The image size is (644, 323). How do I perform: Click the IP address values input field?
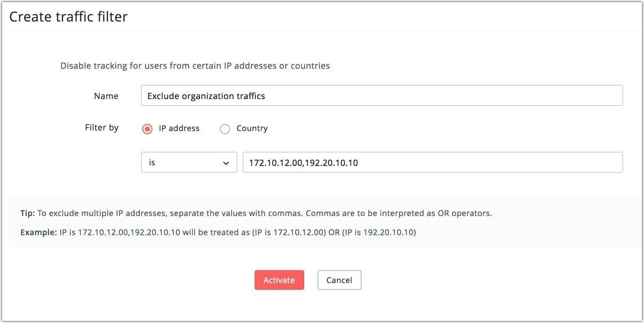coord(433,163)
